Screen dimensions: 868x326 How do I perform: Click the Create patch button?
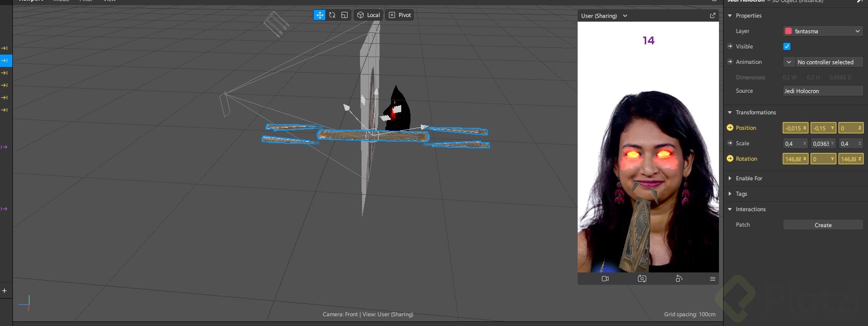click(x=823, y=225)
